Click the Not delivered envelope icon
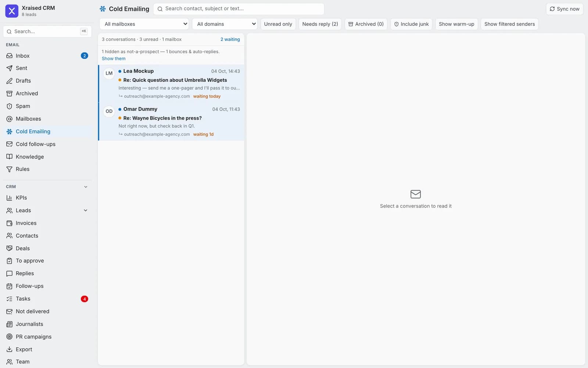This screenshot has width=588, height=368. coord(10,312)
